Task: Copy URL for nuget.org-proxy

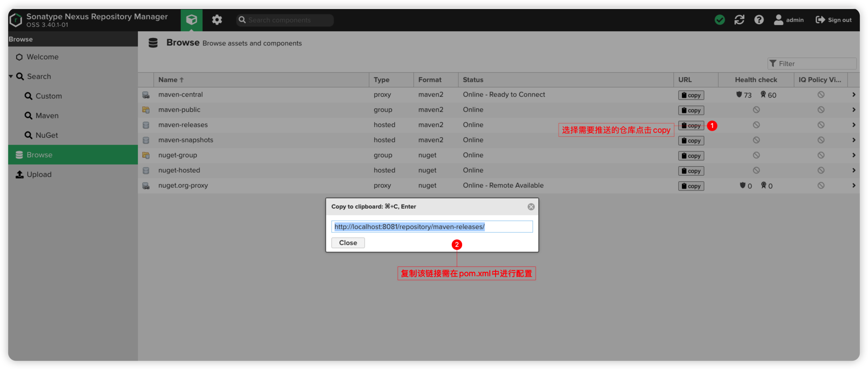Action: [691, 186]
